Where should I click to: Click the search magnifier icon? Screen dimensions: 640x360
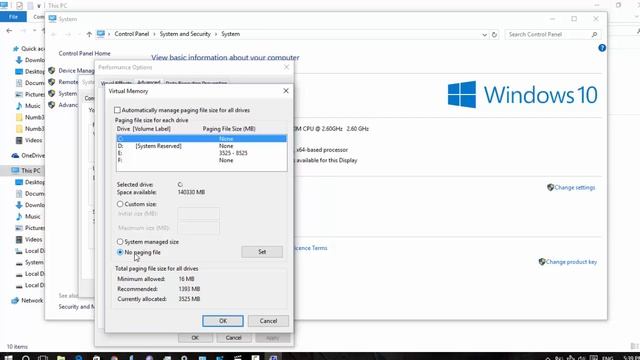(x=594, y=35)
